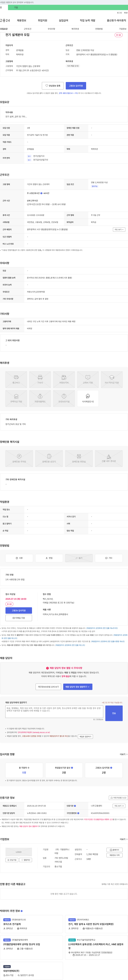Click 식사제공(1식) benefit icon
The height and width of the screenshot is (980, 128).
[x=88, y=398]
